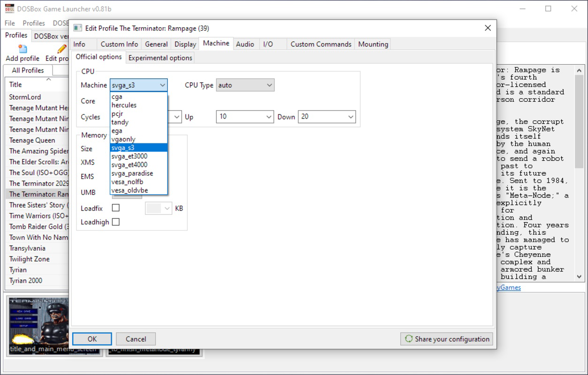This screenshot has height=375, width=588.
Task: Select the DOSBox versions tab in main window
Action: pyautogui.click(x=51, y=36)
